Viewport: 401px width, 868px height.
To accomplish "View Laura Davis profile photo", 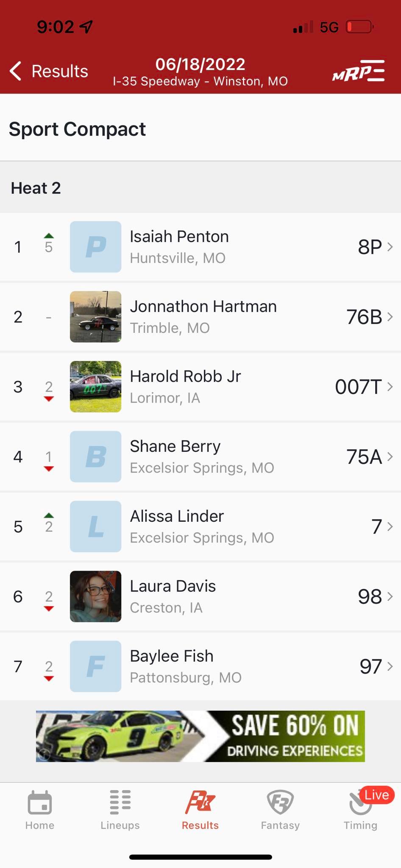I will pyautogui.click(x=95, y=596).
